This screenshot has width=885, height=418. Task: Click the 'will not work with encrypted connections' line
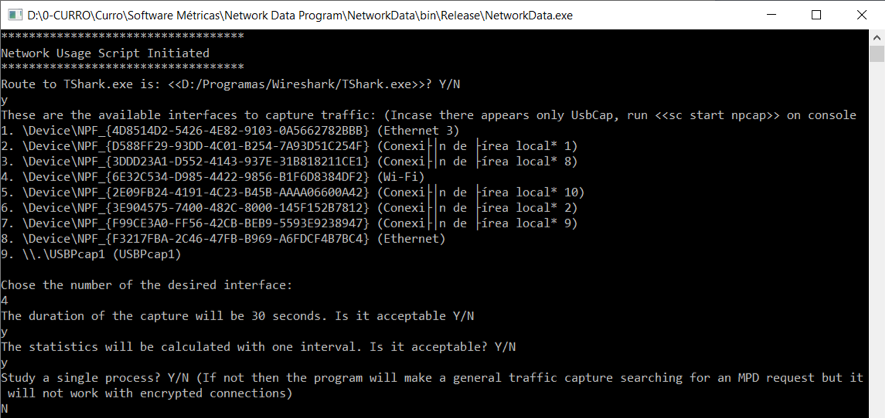(x=150, y=393)
